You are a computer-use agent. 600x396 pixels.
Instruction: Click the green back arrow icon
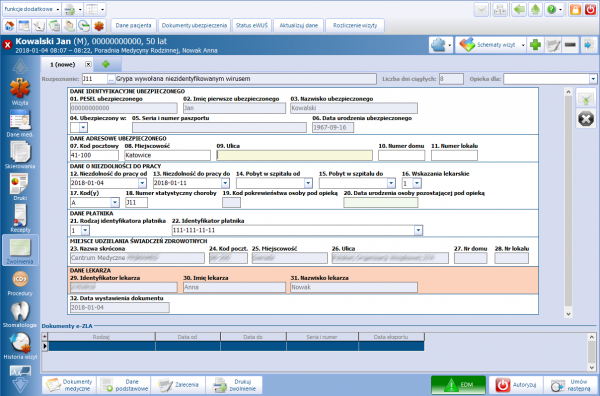click(519, 9)
